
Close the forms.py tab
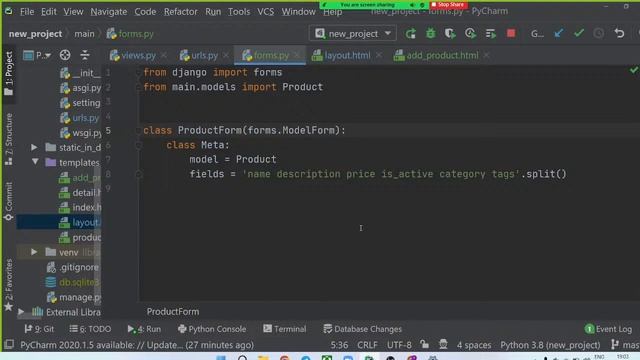[x=297, y=55]
